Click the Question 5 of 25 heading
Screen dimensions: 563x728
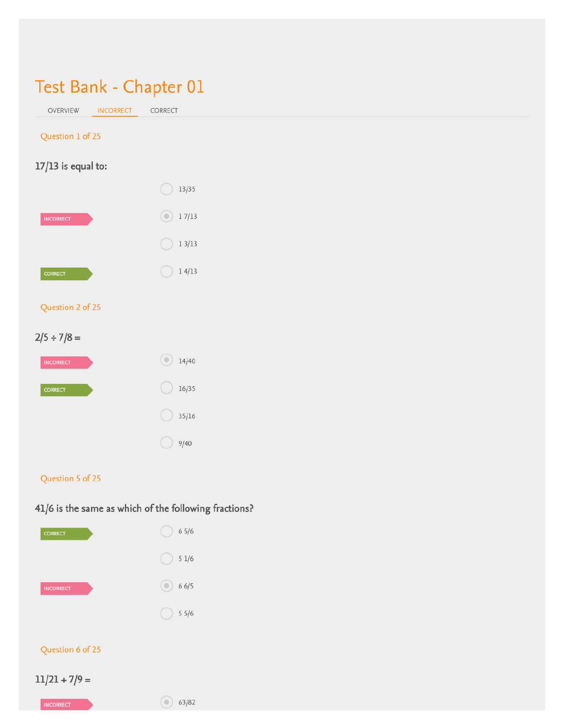[70, 478]
